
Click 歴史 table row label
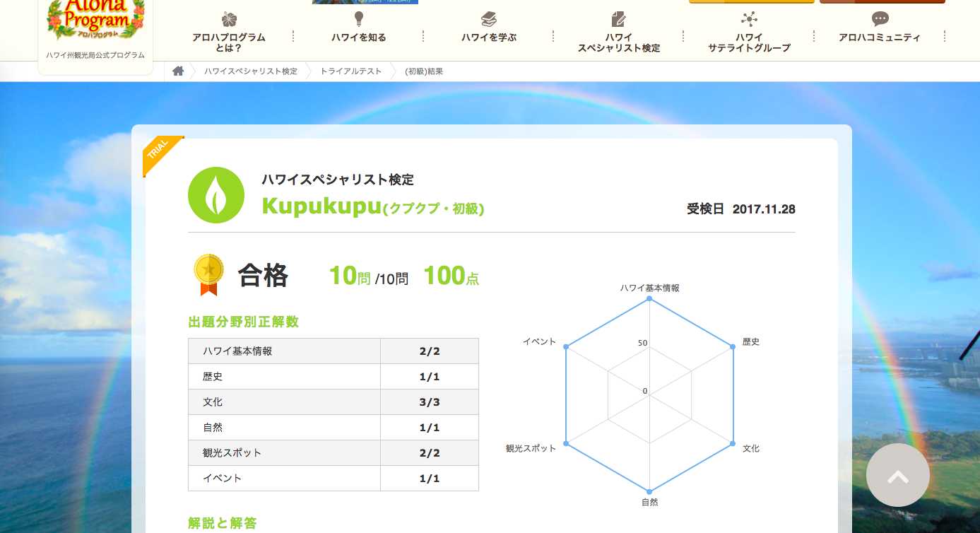pos(213,377)
